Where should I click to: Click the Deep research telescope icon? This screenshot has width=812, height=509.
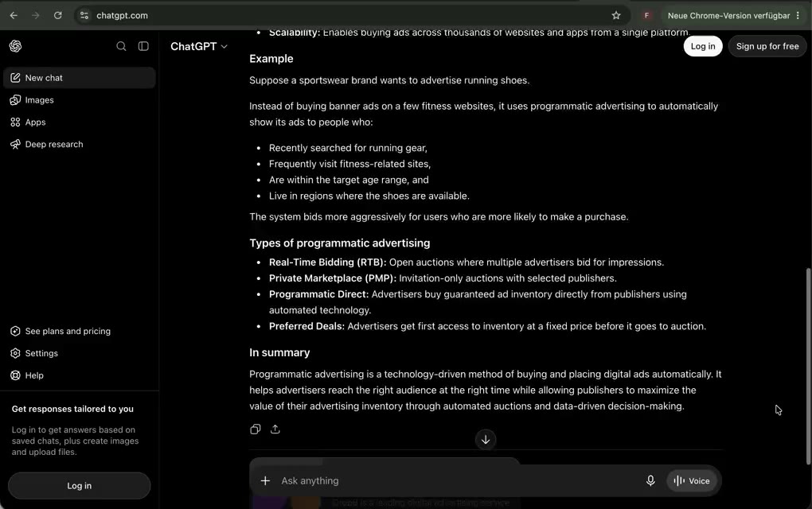pos(16,144)
